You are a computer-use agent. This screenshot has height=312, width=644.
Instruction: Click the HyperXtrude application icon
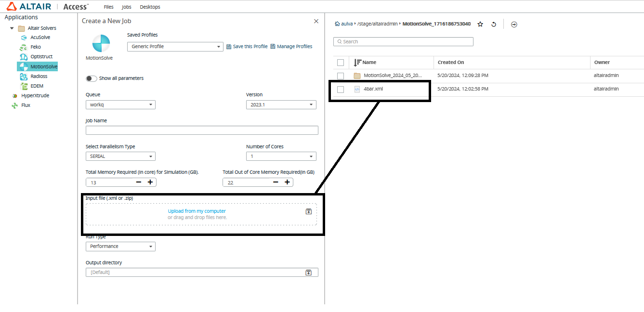pyautogui.click(x=14, y=95)
